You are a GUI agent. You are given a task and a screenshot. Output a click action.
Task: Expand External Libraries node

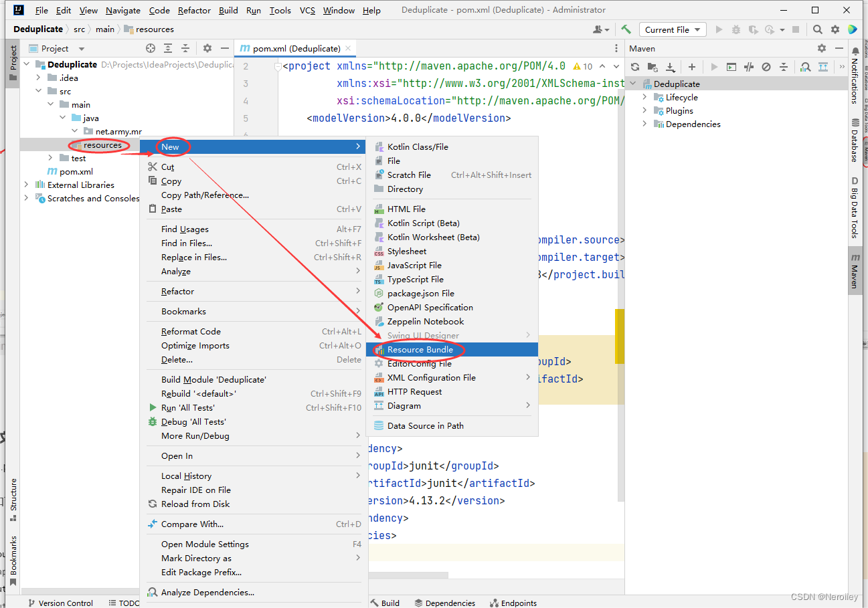27,185
